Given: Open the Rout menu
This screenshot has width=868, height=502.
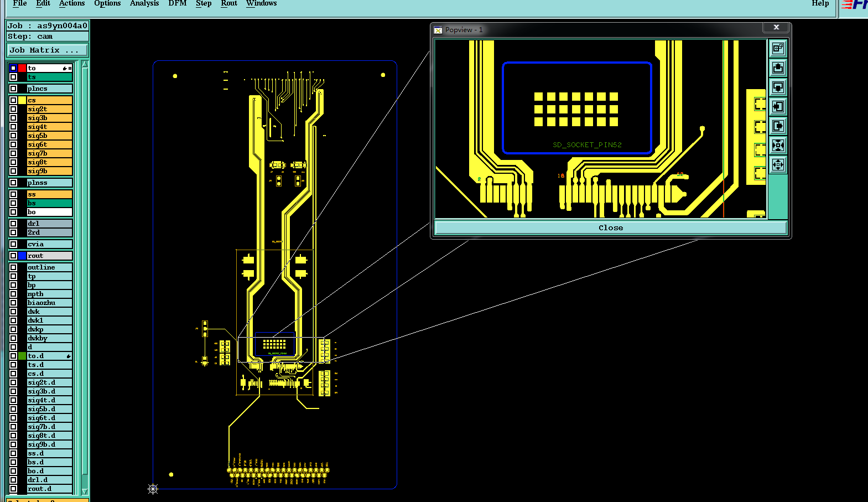Looking at the screenshot, I should (x=229, y=3).
